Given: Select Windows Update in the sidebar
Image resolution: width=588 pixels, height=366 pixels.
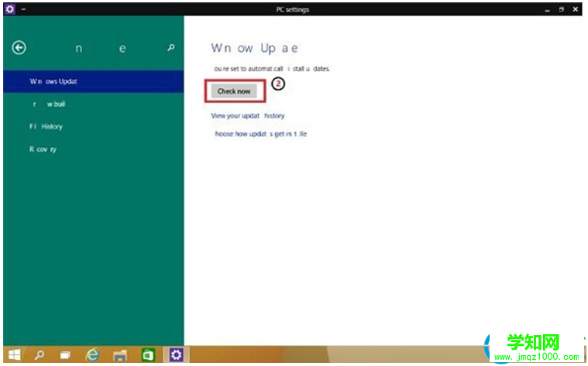Looking at the screenshot, I should click(94, 81).
